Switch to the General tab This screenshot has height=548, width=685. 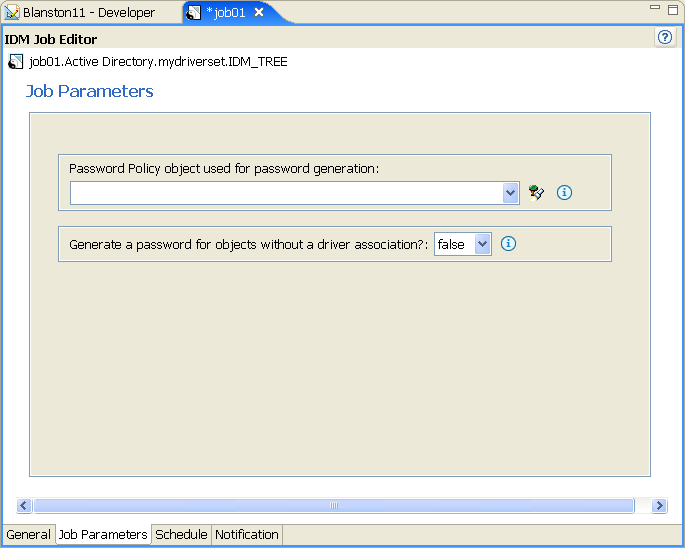(28, 535)
